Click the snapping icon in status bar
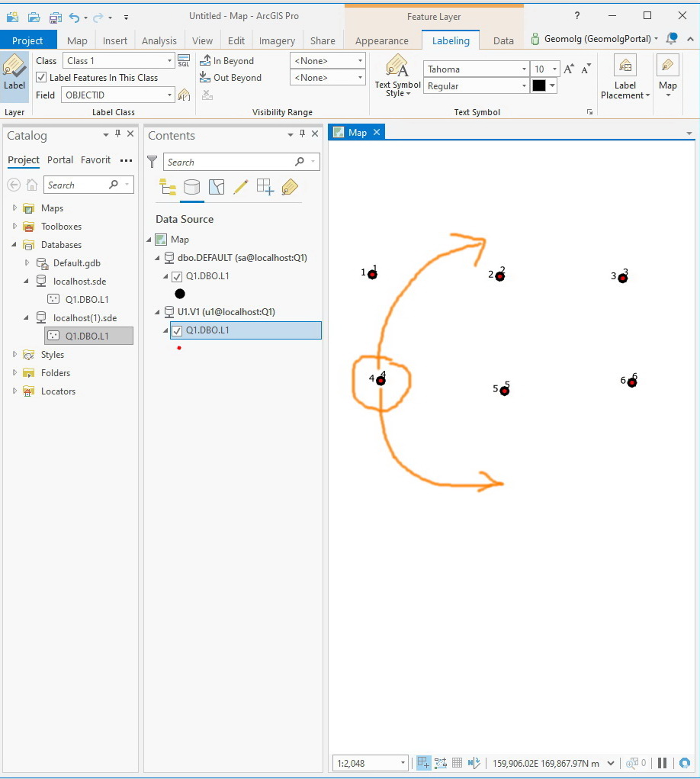This screenshot has height=779, width=700. click(423, 763)
